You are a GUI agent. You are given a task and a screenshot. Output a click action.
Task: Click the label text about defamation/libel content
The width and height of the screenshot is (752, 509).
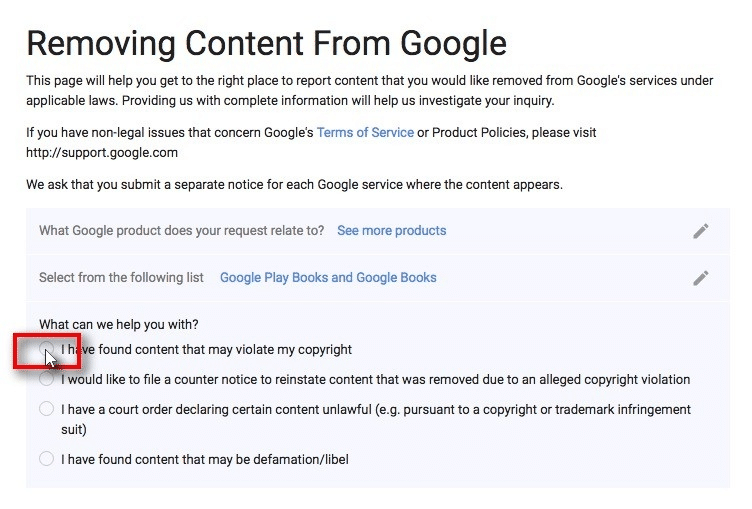205,459
